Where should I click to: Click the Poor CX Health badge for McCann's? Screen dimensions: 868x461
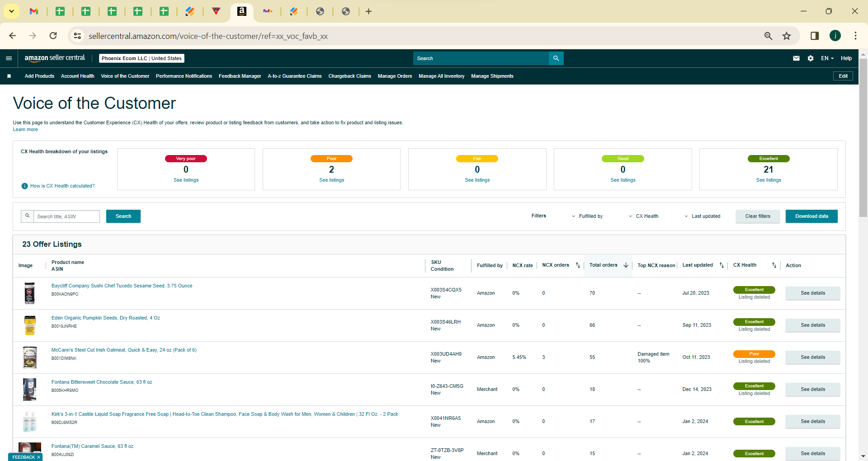tap(754, 354)
